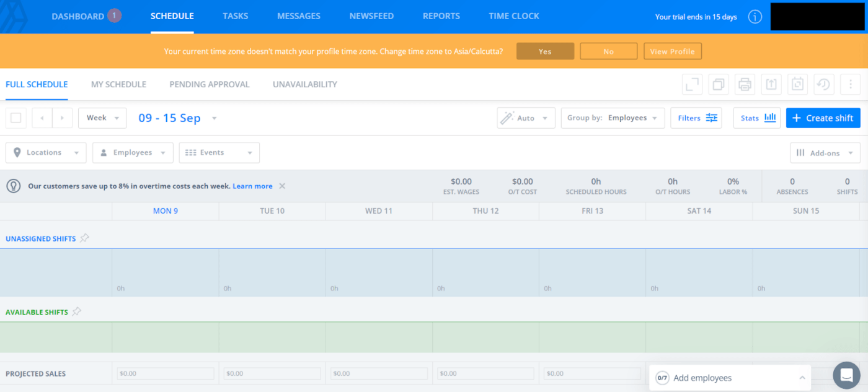Open the Auto scheduling dropdown
The width and height of the screenshot is (868, 392).
click(x=526, y=118)
